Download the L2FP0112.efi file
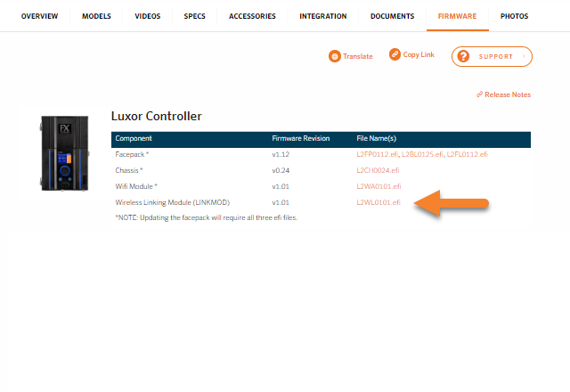This screenshot has width=570, height=392. 378,154
